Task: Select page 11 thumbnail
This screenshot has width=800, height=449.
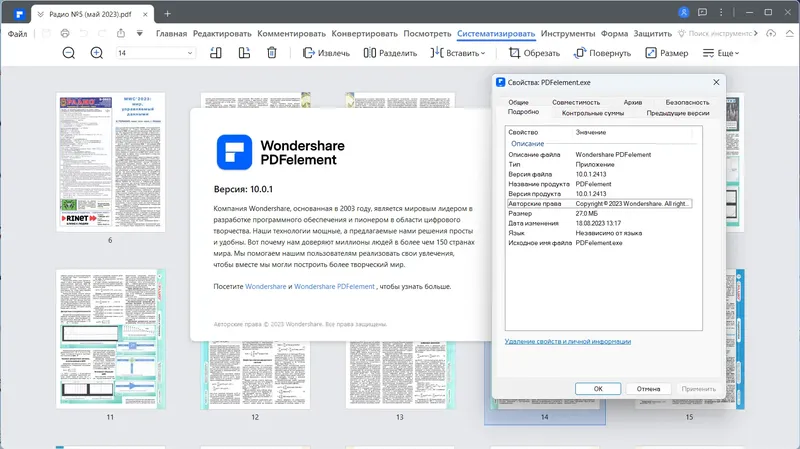Action: [110, 339]
